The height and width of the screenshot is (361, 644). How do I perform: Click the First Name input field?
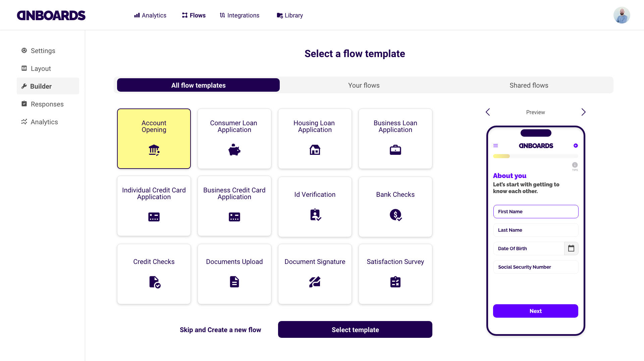point(536,212)
